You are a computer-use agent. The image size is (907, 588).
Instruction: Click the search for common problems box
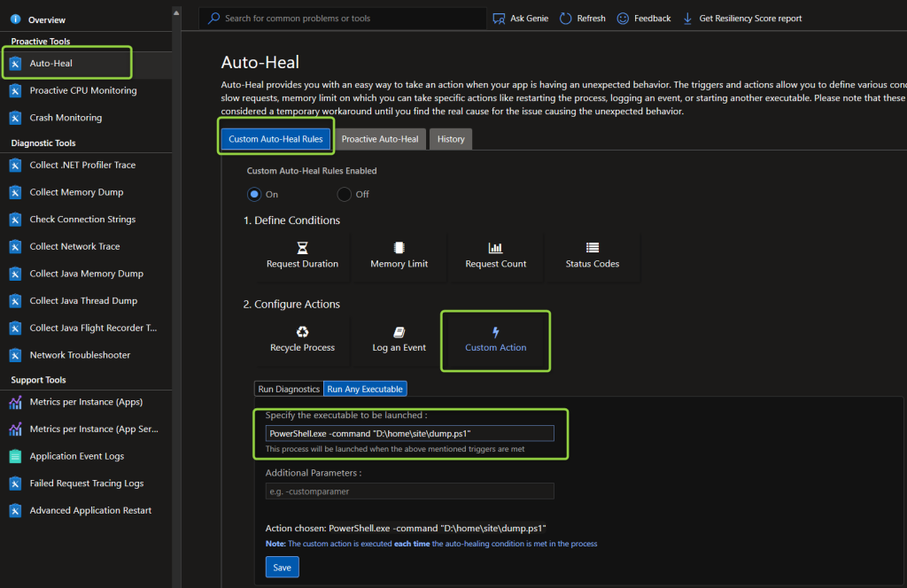(345, 18)
